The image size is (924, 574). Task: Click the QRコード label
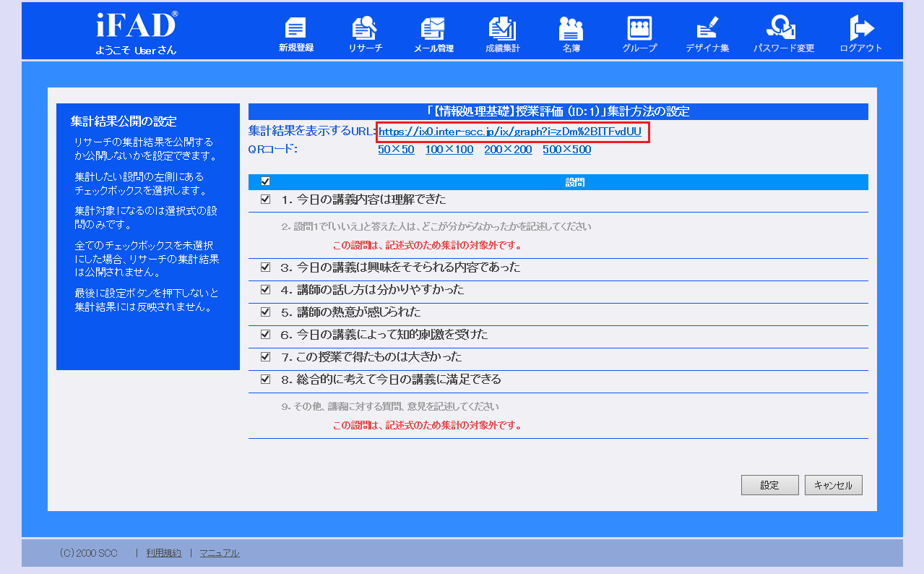[x=273, y=150]
